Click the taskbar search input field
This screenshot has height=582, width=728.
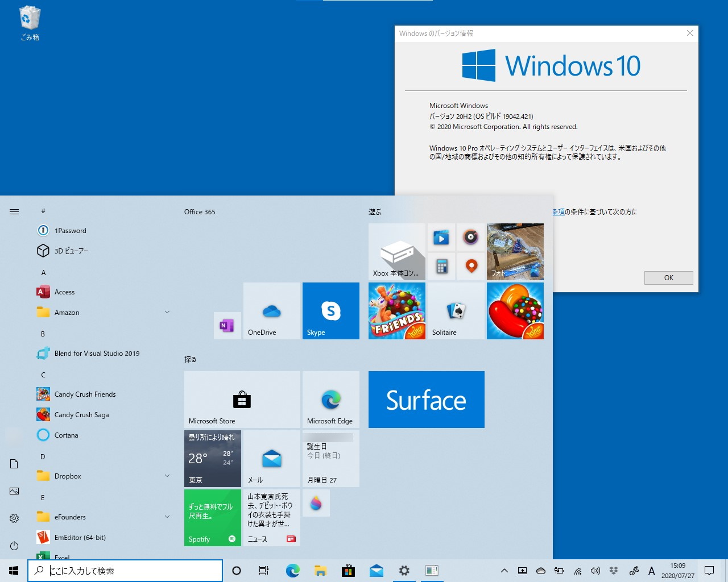click(x=125, y=571)
